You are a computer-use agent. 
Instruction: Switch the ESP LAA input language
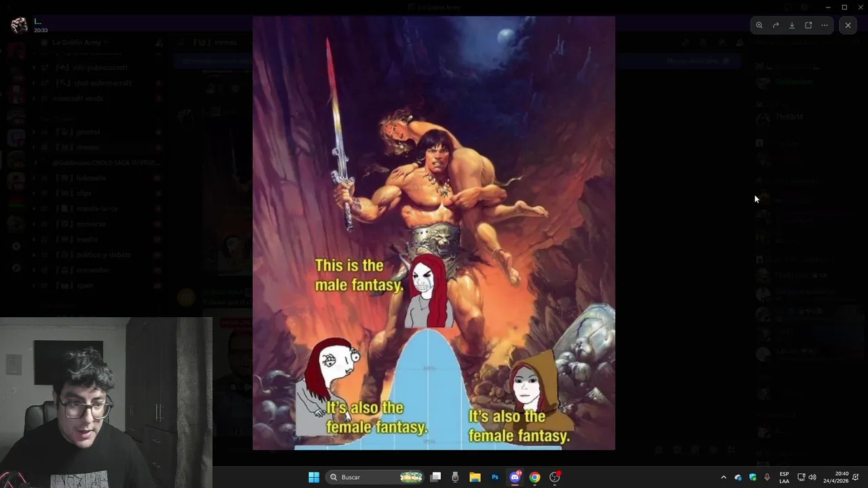[784, 477]
